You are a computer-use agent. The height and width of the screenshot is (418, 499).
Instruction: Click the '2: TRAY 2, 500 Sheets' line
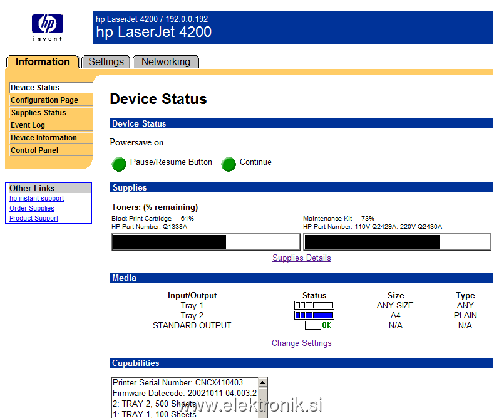coord(154,404)
